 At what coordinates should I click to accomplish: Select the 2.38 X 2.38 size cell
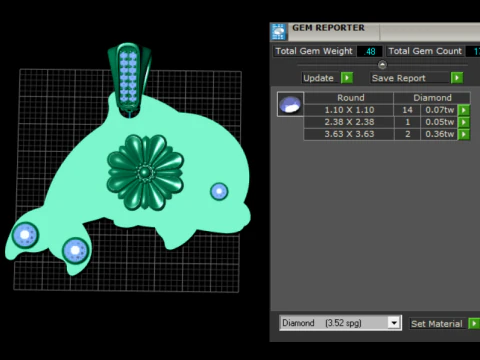pyautogui.click(x=349, y=122)
